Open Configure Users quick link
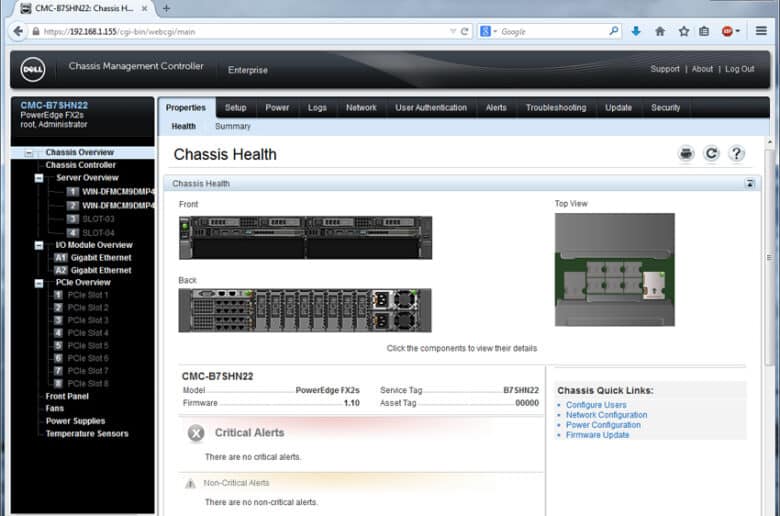780x516 pixels. coord(596,405)
